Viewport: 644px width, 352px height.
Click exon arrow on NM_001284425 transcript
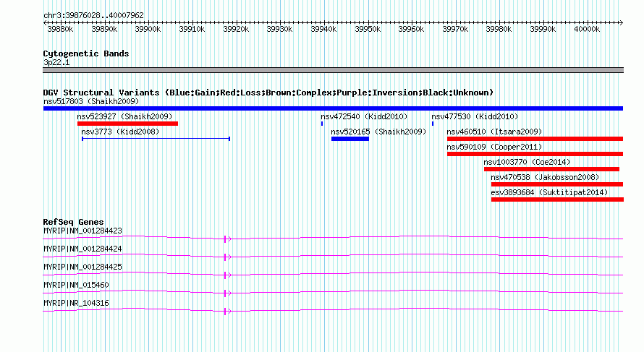[227, 275]
